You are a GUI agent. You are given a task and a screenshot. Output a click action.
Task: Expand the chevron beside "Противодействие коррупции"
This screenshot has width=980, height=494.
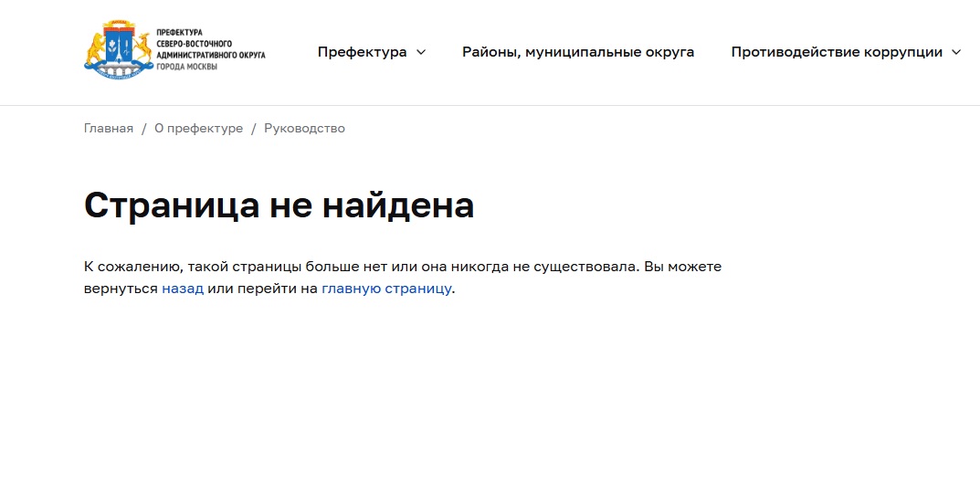(956, 52)
